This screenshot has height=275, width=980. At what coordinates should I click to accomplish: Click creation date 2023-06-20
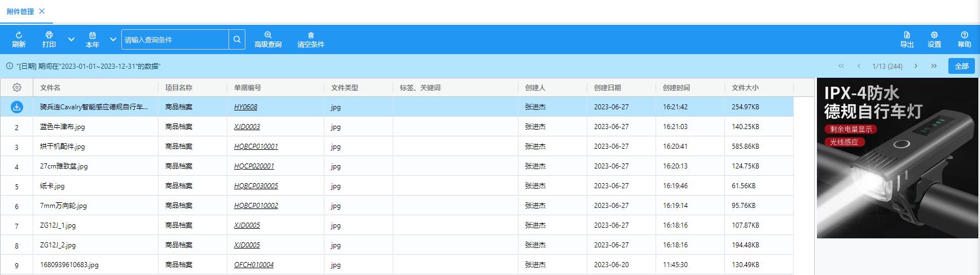(612, 265)
